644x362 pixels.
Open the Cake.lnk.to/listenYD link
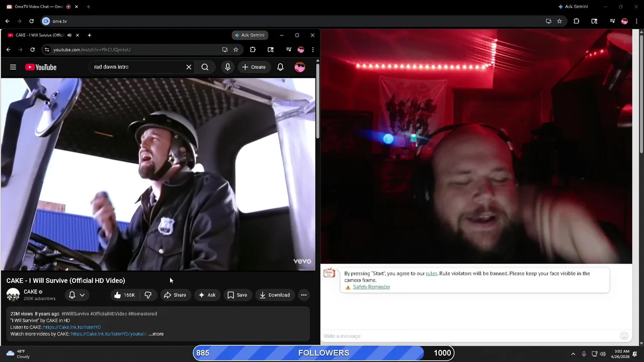tap(72, 327)
